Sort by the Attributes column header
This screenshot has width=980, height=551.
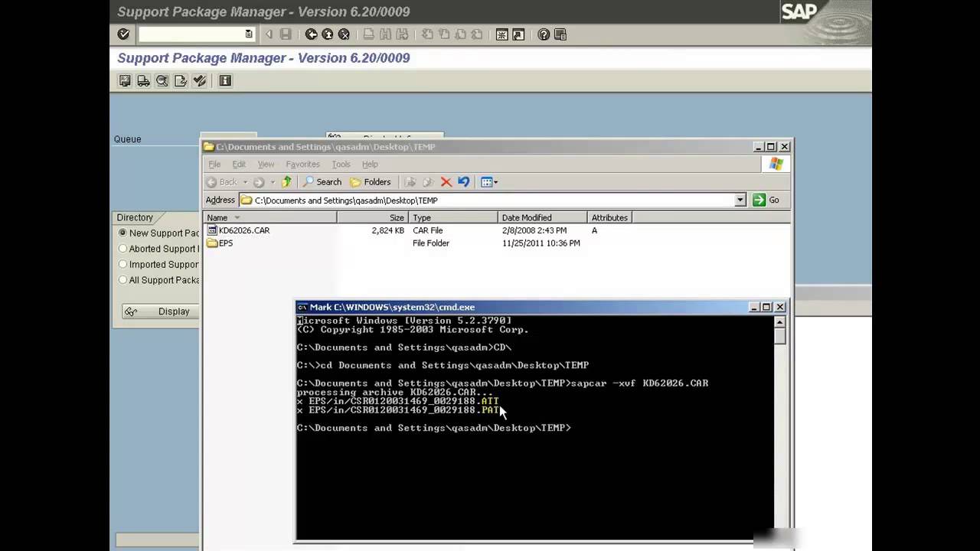tap(609, 217)
